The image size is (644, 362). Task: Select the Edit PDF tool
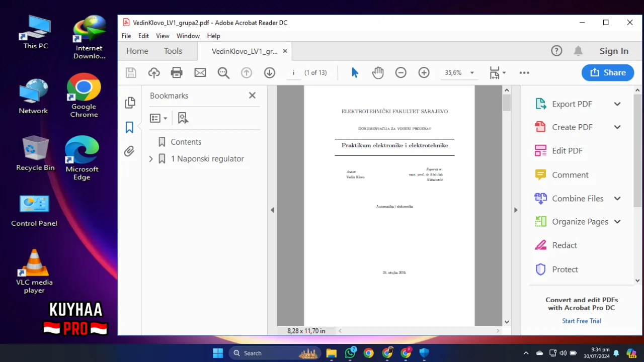(x=567, y=151)
